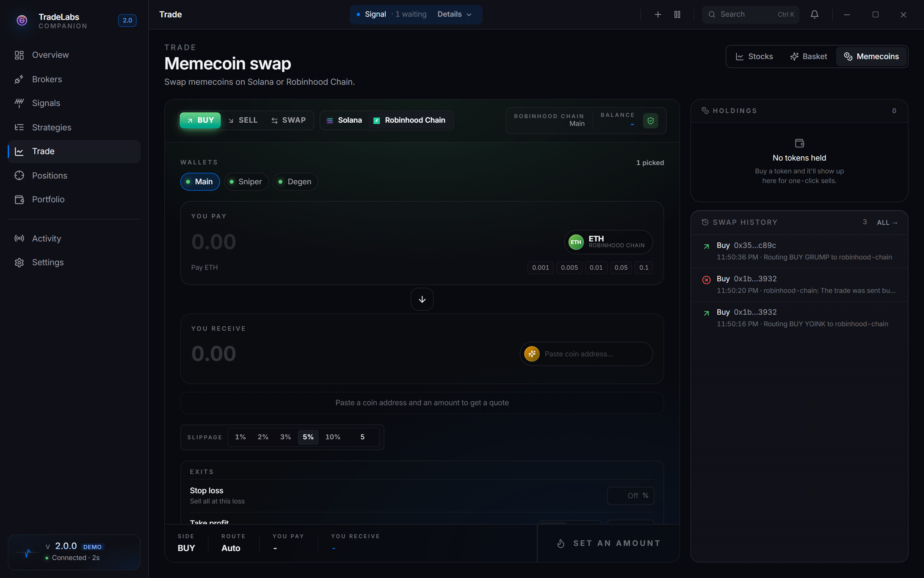The height and width of the screenshot is (578, 924).
Task: Click the Paste coin address field
Action: tap(596, 354)
